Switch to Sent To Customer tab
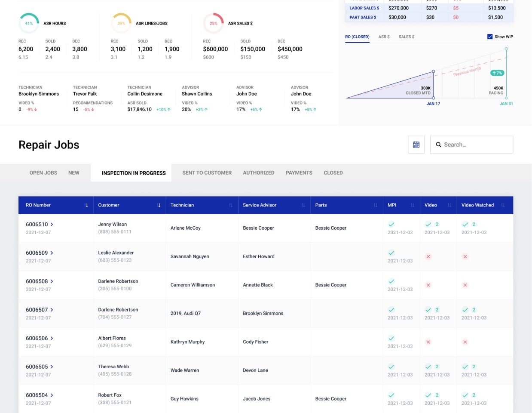Image resolution: width=532 pixels, height=413 pixels. pos(207,173)
